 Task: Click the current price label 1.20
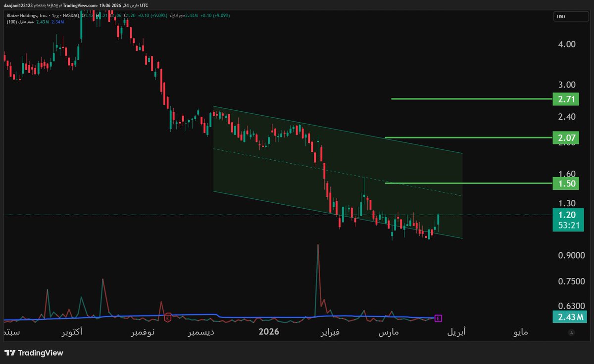(568, 215)
